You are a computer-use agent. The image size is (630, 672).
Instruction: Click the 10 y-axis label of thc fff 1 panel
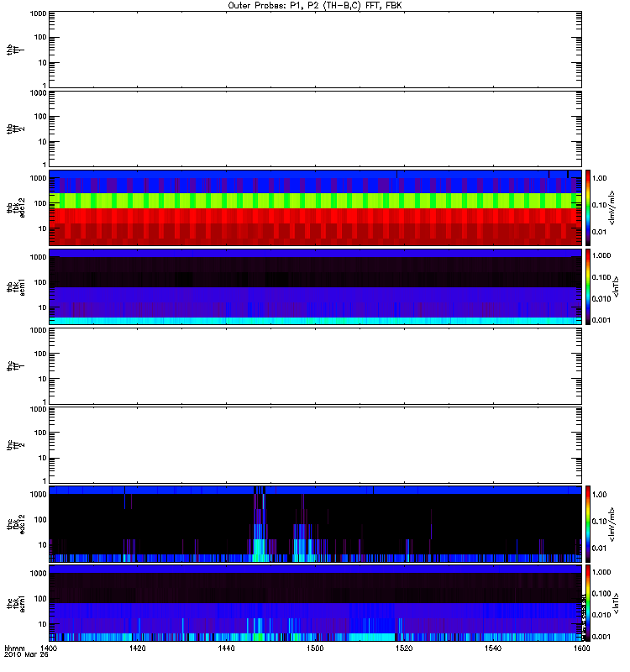(x=42, y=379)
